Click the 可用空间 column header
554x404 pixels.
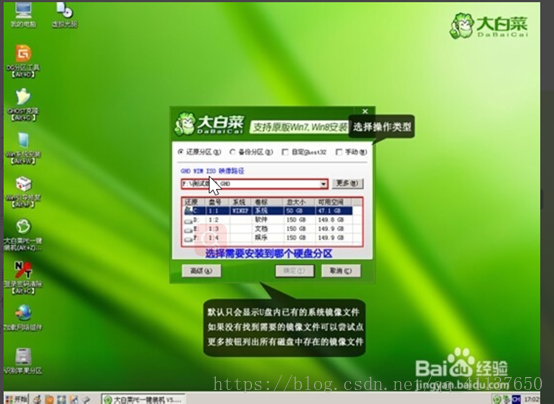(x=334, y=202)
